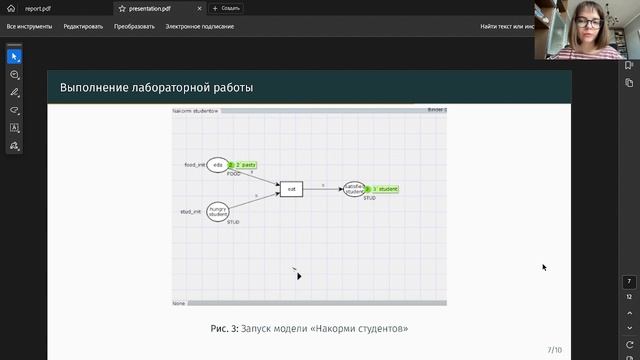The width and height of the screenshot is (640, 360).
Task: Click the 'eat' transition box in diagram
Action: (291, 189)
